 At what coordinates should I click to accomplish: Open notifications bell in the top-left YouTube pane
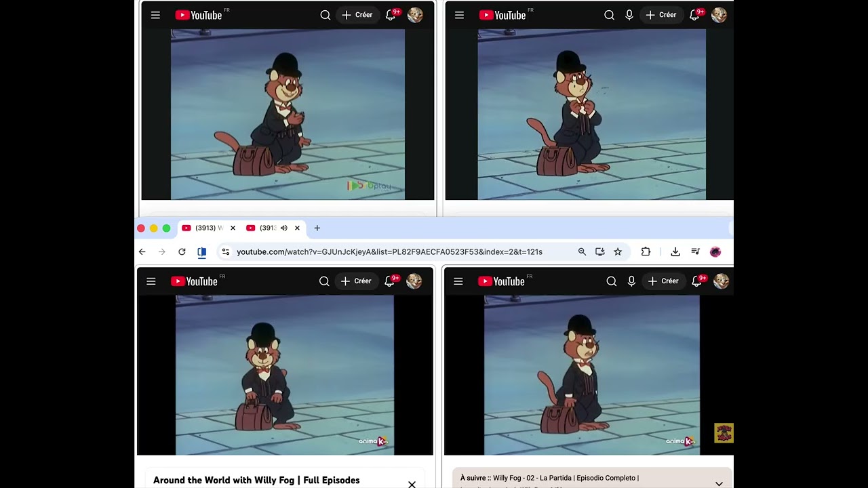[x=391, y=15]
